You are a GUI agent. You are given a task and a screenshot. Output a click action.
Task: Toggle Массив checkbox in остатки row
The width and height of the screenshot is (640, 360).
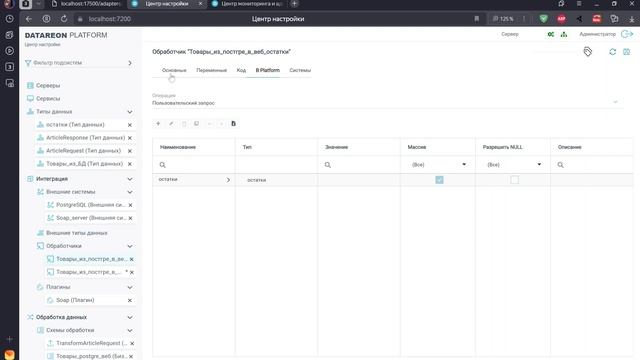[x=439, y=180]
